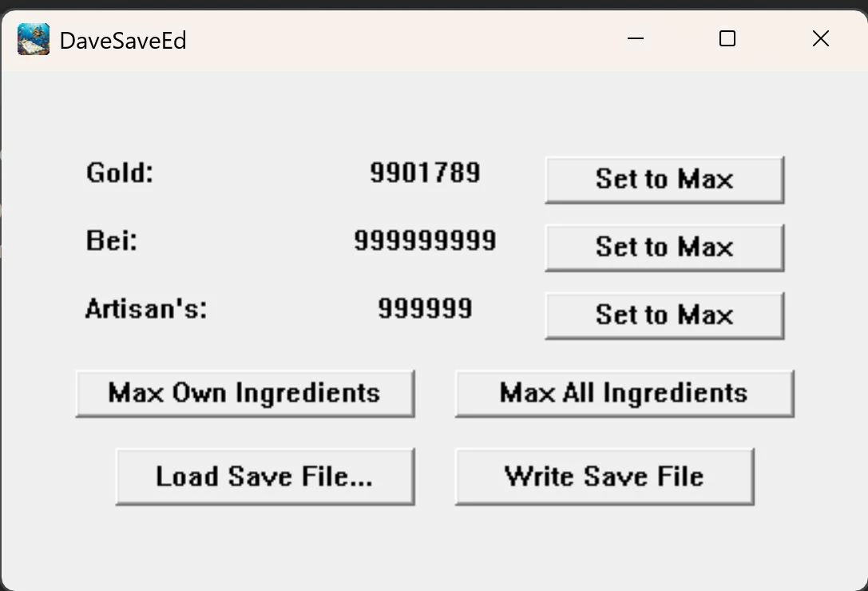Click Max All Ingredients button
868x591 pixels.
(624, 393)
